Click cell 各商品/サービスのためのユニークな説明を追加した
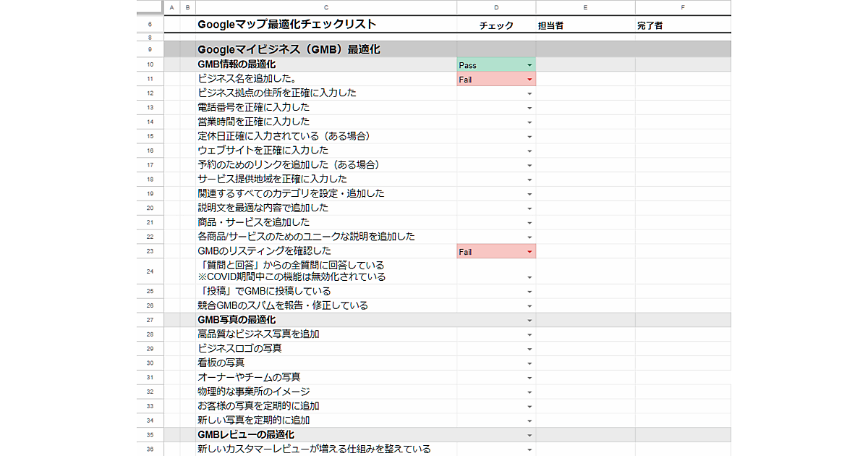 click(x=326, y=237)
